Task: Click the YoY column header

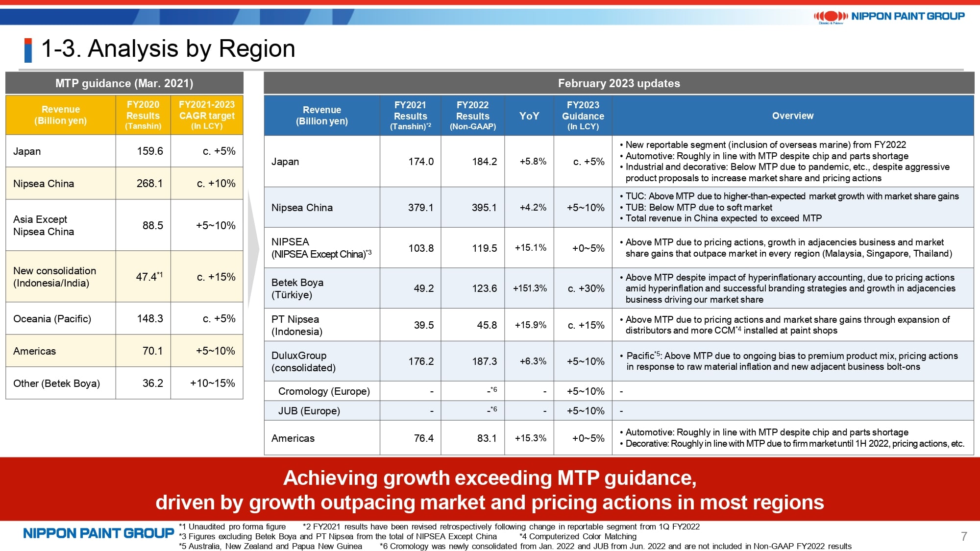Action: click(529, 116)
